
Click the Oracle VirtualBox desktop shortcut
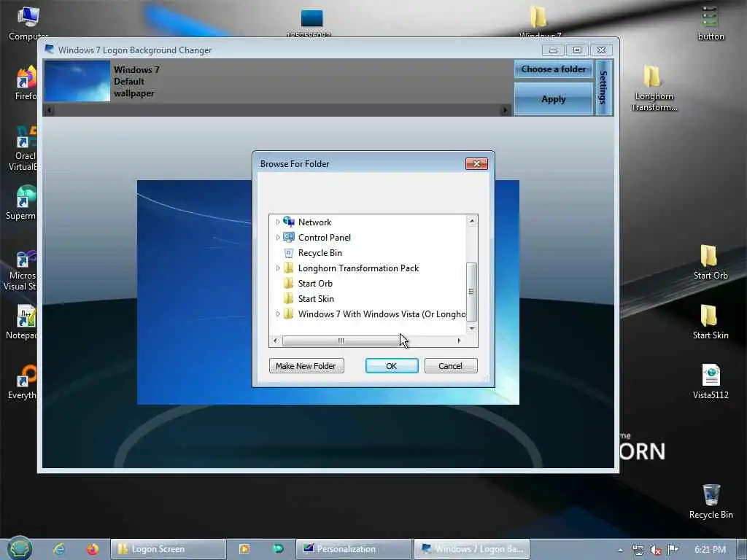click(x=24, y=149)
